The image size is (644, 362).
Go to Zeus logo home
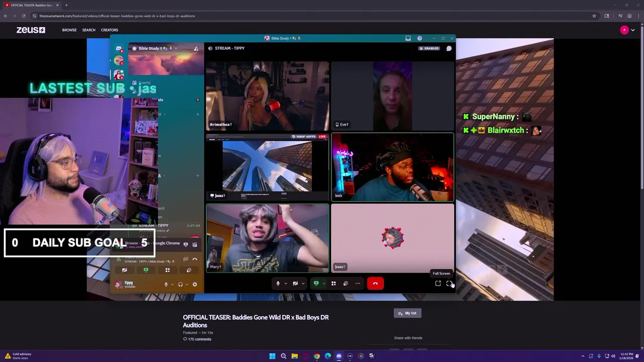(31, 30)
